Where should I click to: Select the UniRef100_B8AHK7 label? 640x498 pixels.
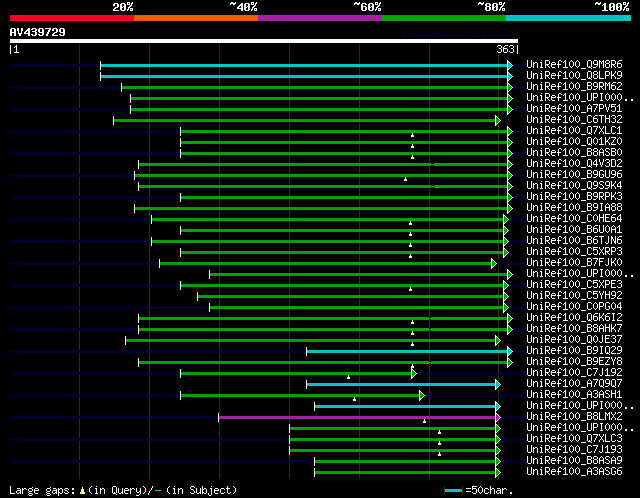pyautogui.click(x=574, y=328)
